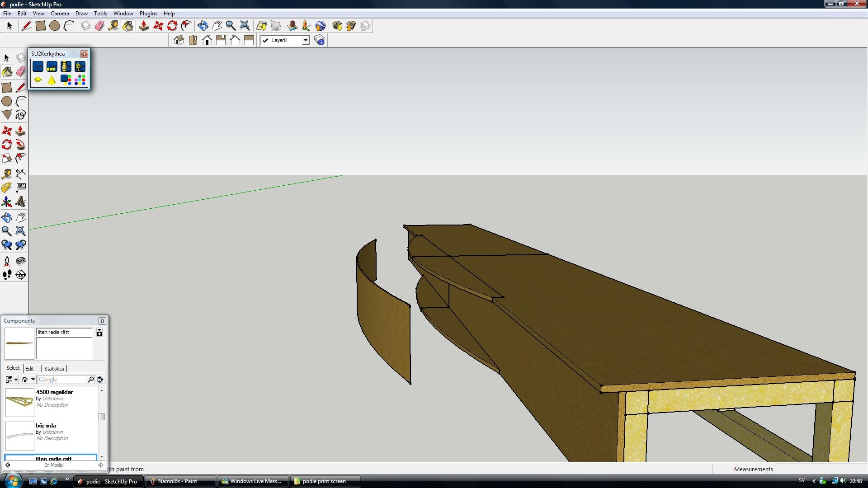868x488 pixels.
Task: Select the '4500 regelklar' component thumbnail
Action: (x=19, y=402)
